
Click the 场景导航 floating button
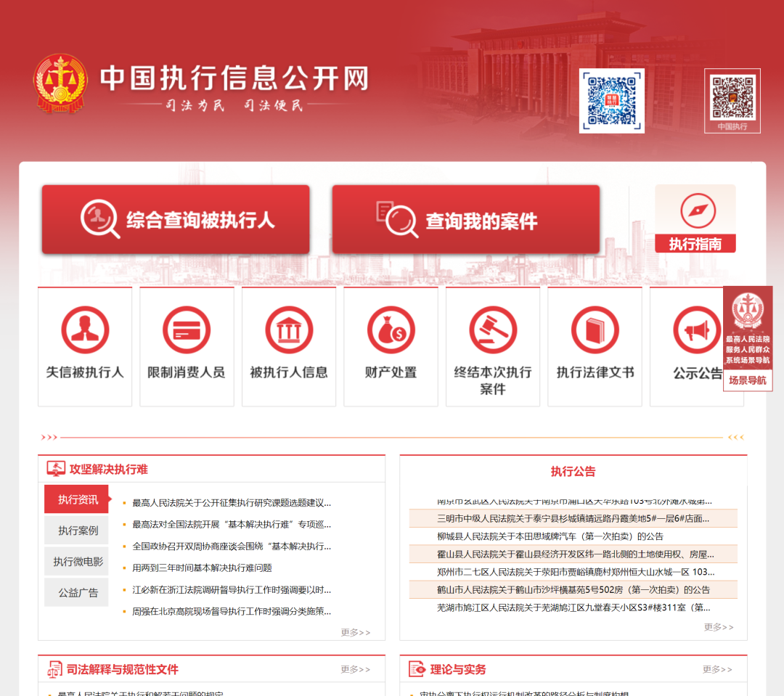pyautogui.click(x=748, y=380)
